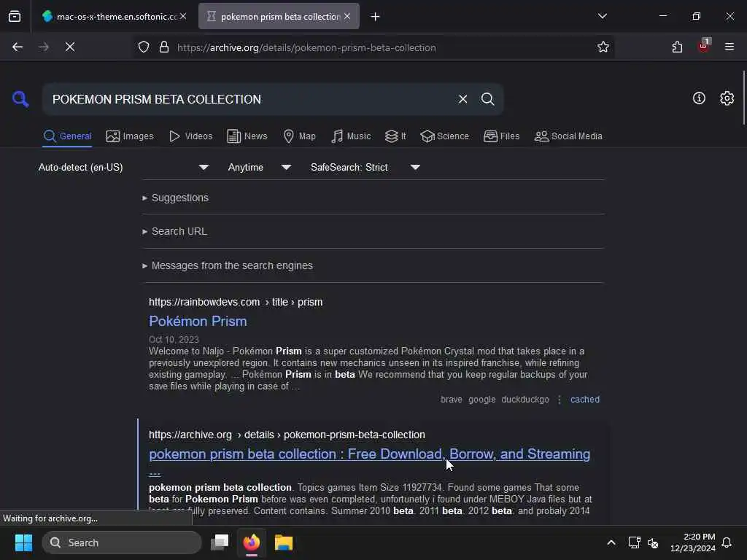Open clock showing 2:20 PM
The image size is (747, 560).
[693, 542]
